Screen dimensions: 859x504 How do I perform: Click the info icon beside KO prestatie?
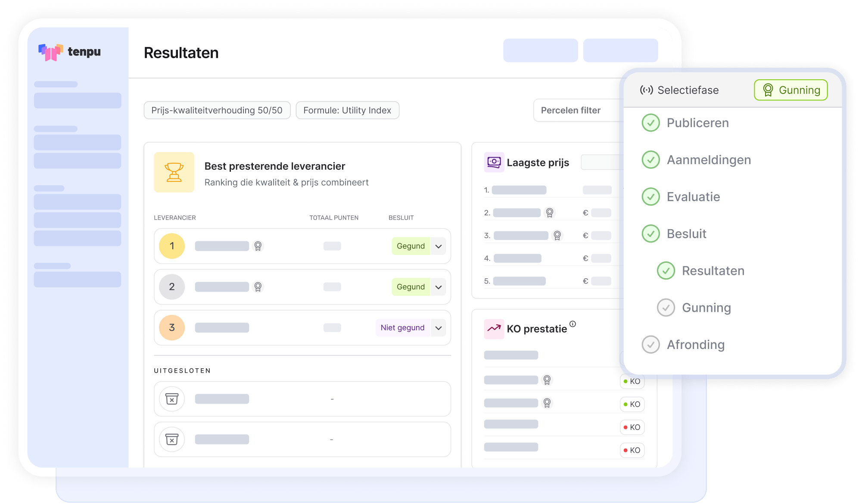573,324
